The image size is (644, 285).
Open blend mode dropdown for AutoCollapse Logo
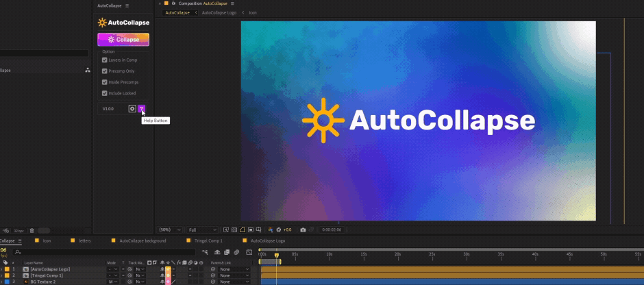click(112, 269)
